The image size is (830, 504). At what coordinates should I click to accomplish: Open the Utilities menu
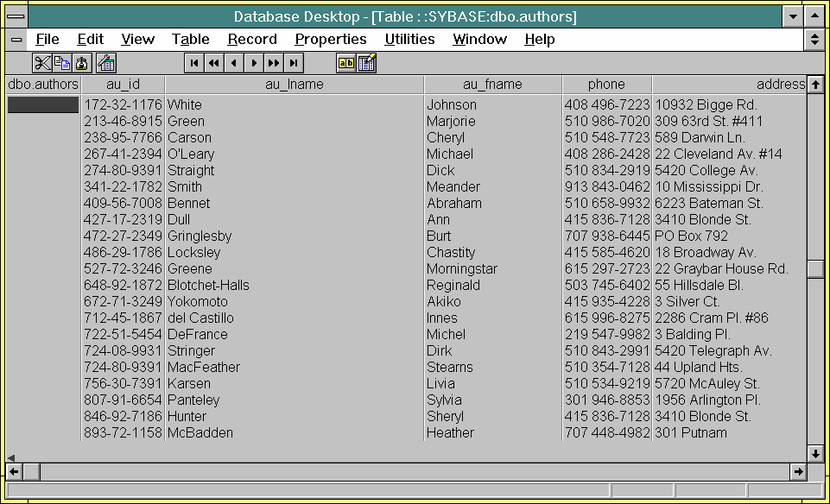click(x=409, y=39)
